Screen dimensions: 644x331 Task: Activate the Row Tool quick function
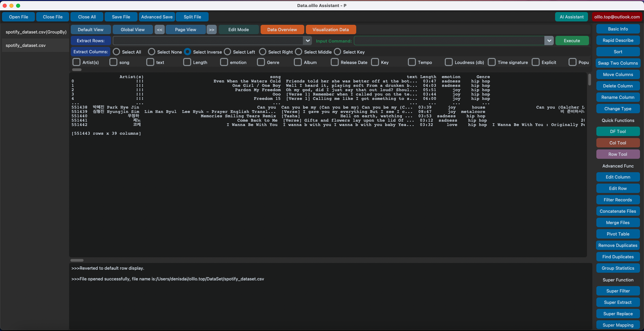click(x=618, y=154)
